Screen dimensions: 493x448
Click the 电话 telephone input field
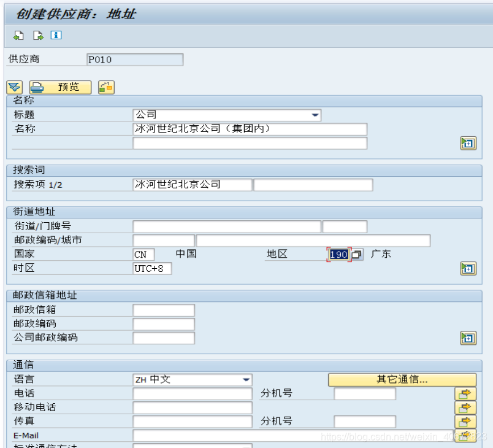193,393
